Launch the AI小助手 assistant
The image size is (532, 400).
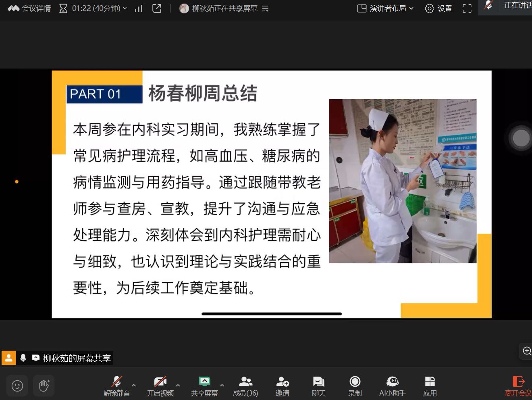point(392,386)
